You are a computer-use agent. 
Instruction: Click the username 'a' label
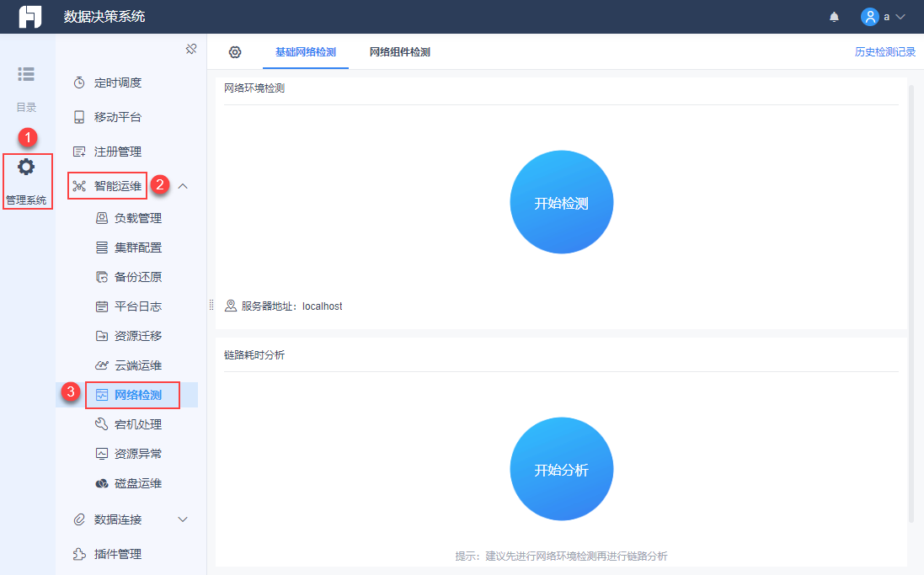point(886,17)
